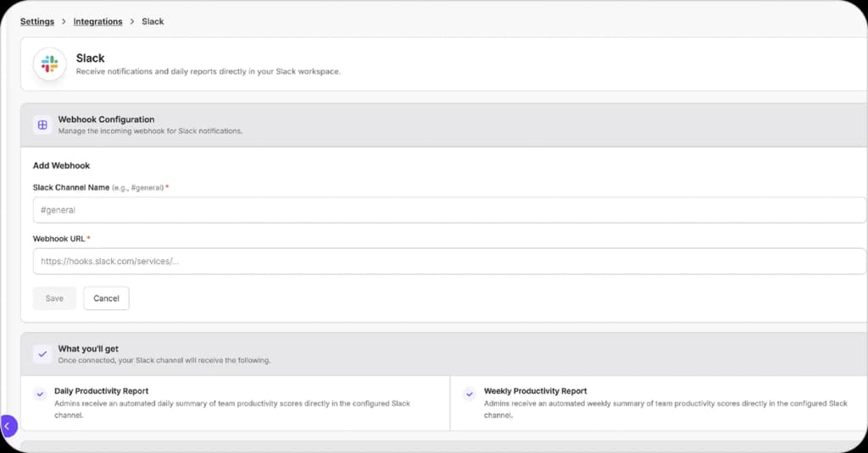Click the Webhook URL label
Viewport: 868px width, 453px height.
point(58,239)
